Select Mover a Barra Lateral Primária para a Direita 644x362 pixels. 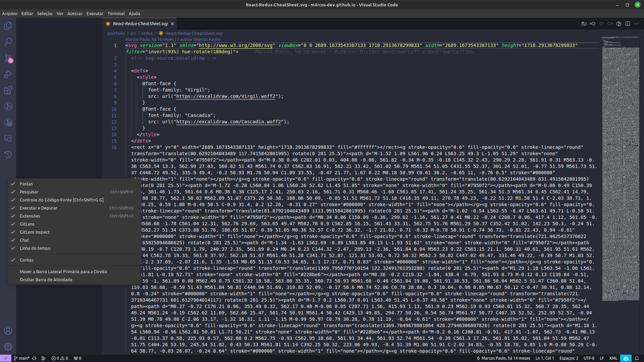(x=74, y=271)
